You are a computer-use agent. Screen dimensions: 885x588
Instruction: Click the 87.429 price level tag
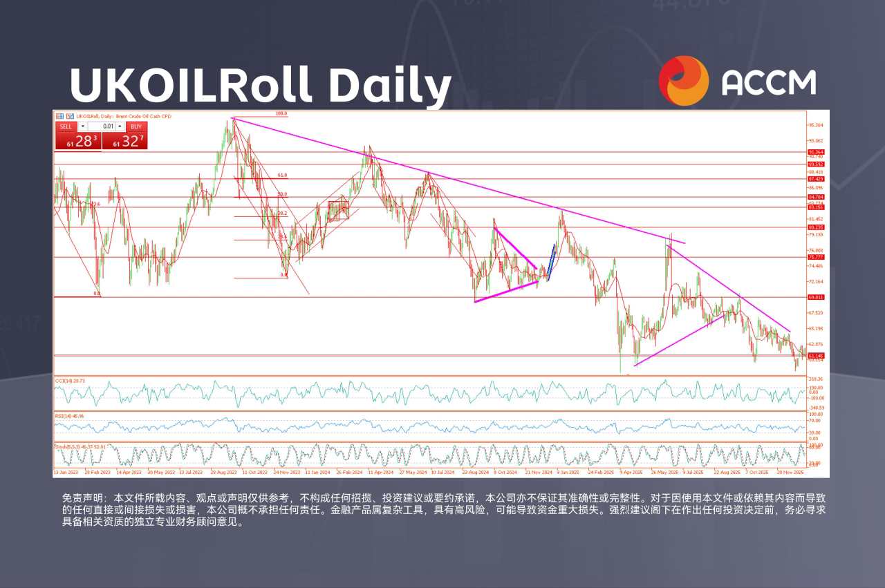point(816,179)
